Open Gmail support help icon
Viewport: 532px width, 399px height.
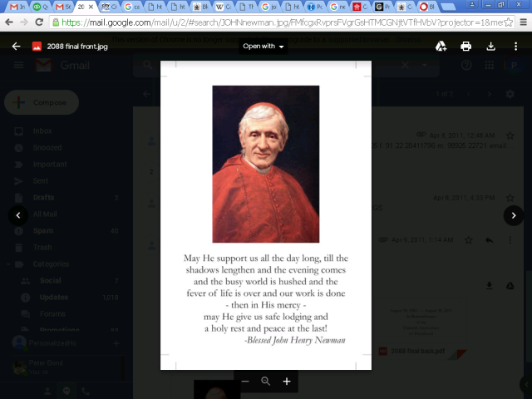click(466, 65)
